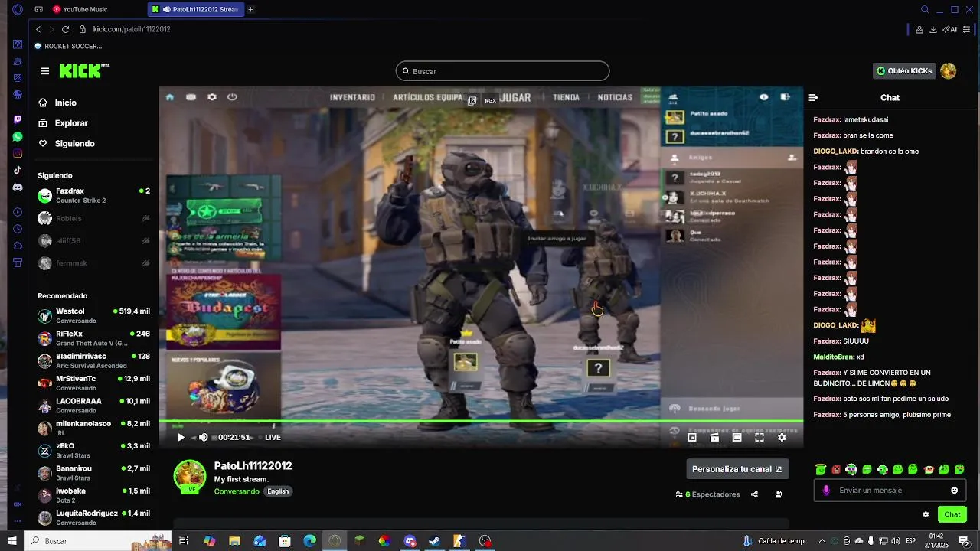This screenshot has height=551, width=980.
Task: Select the first green halo emote
Action: pos(821,470)
